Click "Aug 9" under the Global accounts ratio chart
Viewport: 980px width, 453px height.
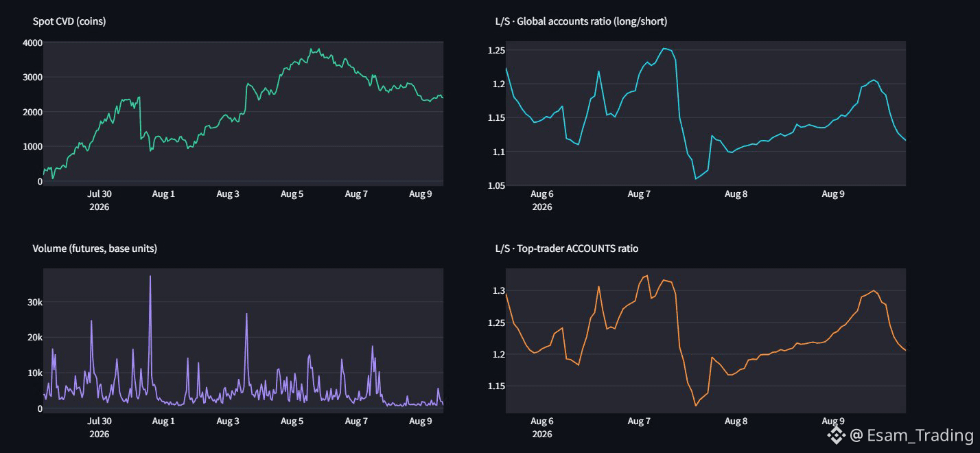(x=832, y=194)
